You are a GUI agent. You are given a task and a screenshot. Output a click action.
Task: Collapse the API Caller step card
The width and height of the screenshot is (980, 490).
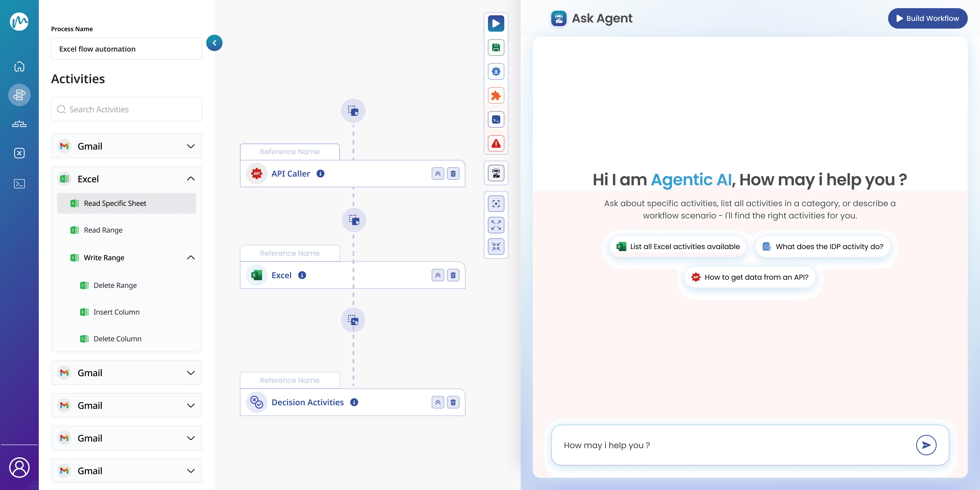(x=438, y=174)
